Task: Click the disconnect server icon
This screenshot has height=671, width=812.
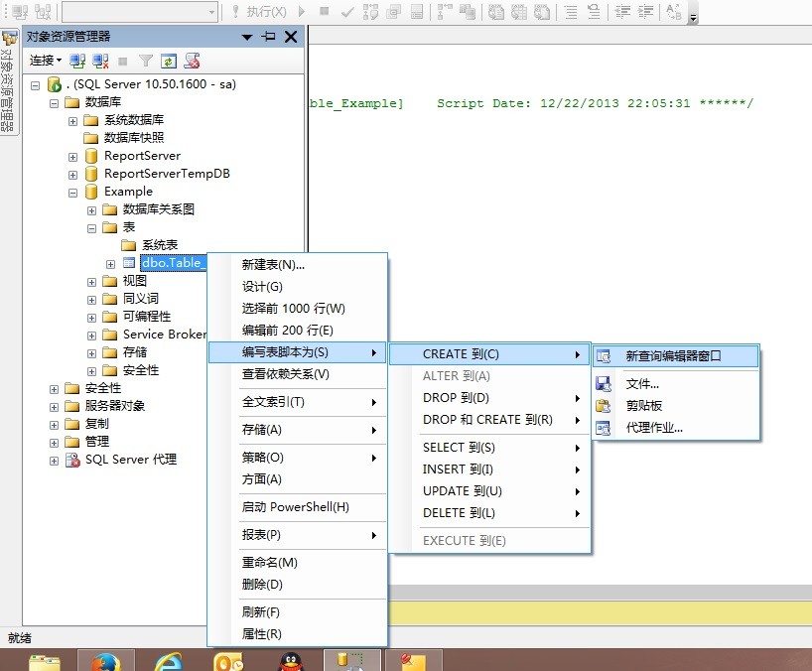Action: [99, 61]
